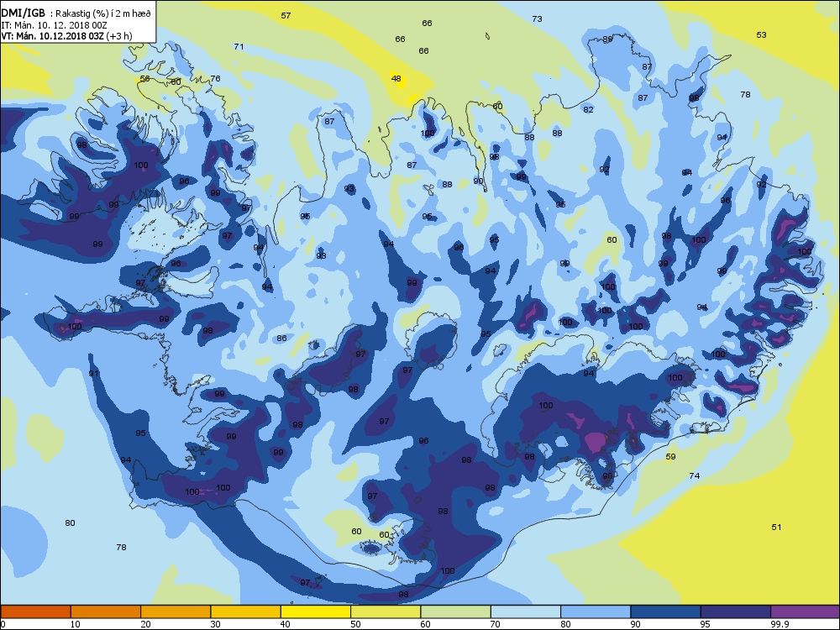Click the '51' humidity value on the map
840x630 pixels.
(776, 528)
